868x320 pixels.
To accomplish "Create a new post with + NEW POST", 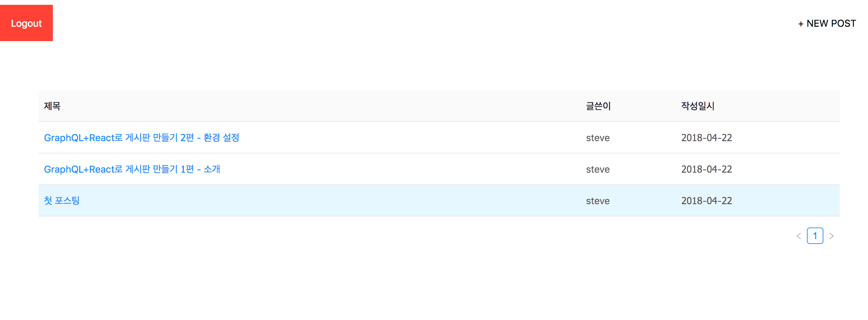I will [x=826, y=24].
